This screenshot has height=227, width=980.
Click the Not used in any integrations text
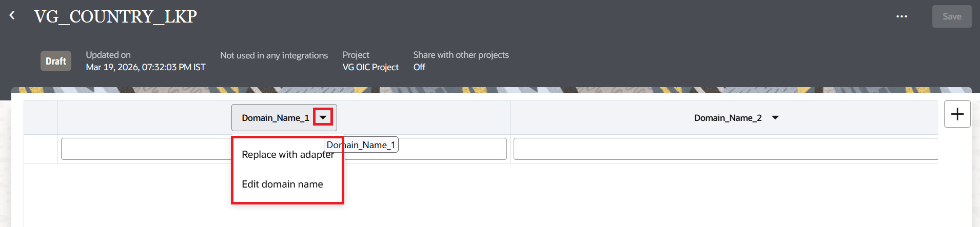click(274, 55)
